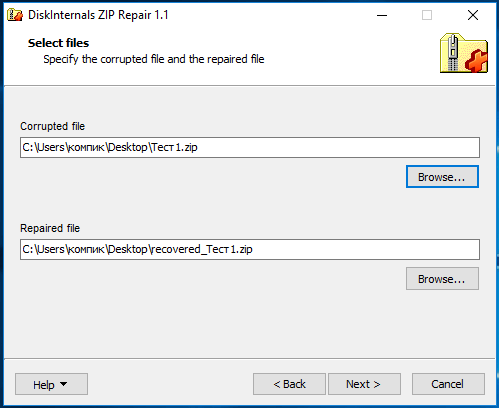Proceed with the Next button
This screenshot has width=499, height=408.
pos(364,384)
